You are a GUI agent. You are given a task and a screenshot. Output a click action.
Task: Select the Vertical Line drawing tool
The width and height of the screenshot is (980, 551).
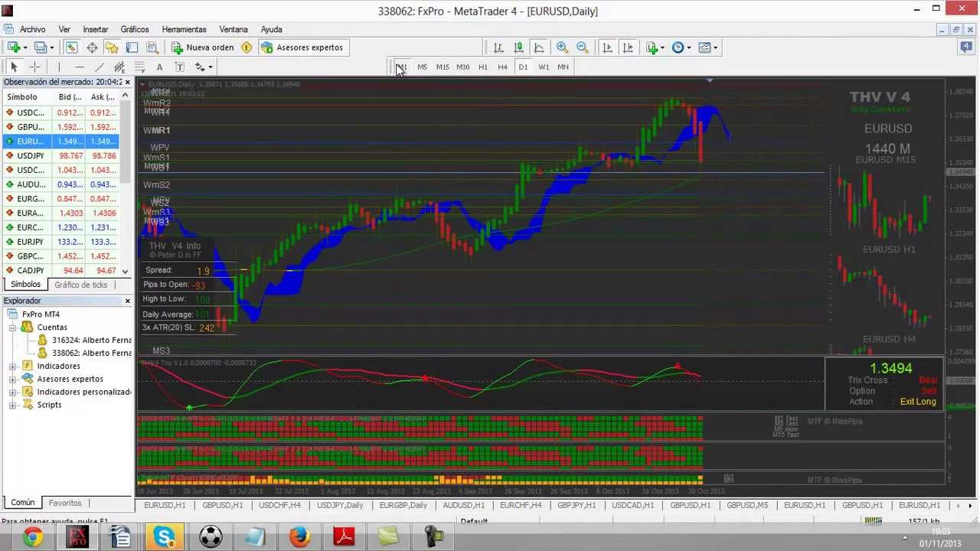coord(59,67)
